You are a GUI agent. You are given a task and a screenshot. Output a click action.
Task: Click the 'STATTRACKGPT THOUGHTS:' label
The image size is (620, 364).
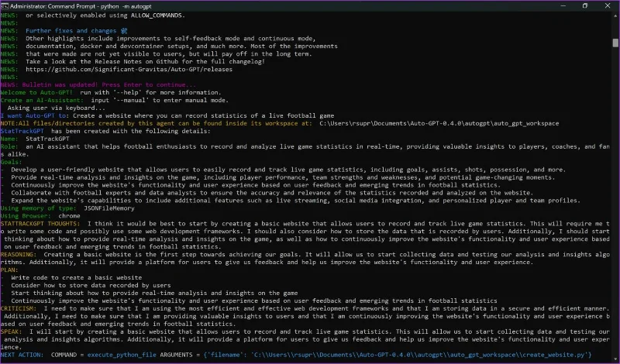pyautogui.click(x=40, y=224)
